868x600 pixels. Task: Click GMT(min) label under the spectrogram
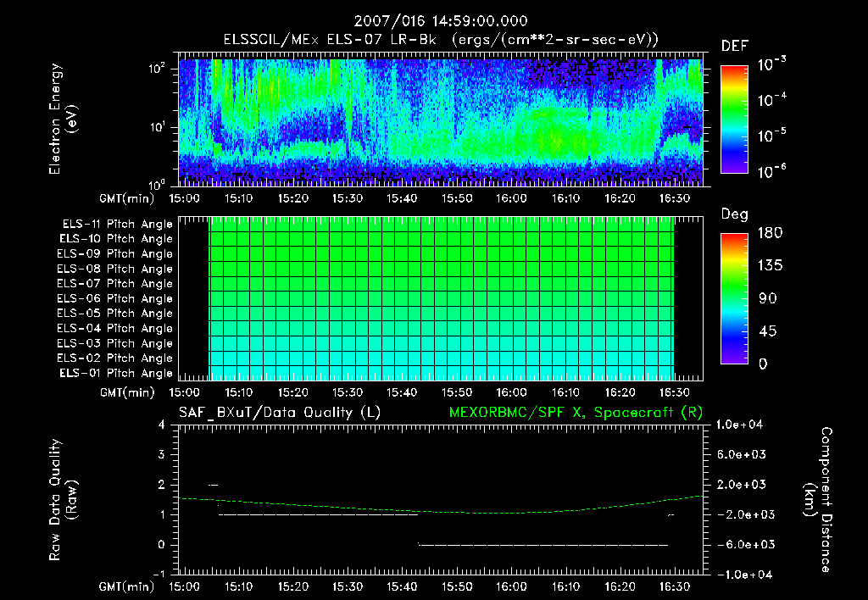tap(127, 198)
